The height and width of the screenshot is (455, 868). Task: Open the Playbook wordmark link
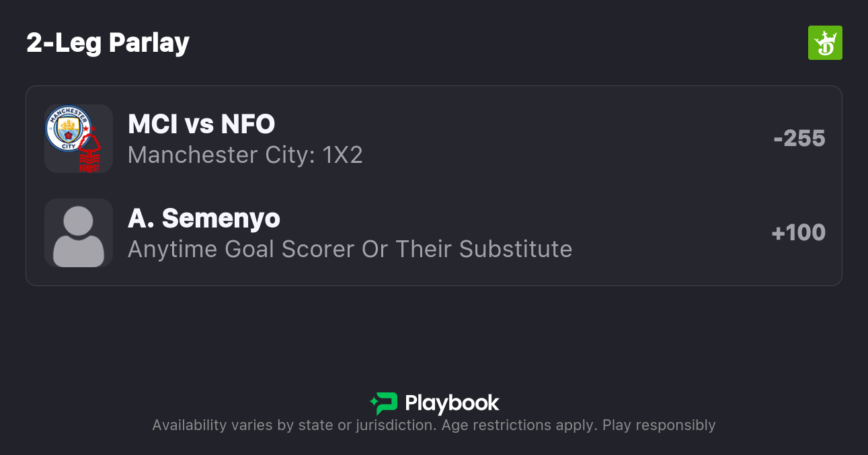pos(452,403)
